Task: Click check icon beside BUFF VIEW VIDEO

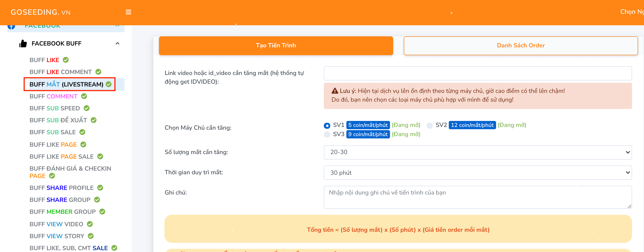Action: click(90, 224)
